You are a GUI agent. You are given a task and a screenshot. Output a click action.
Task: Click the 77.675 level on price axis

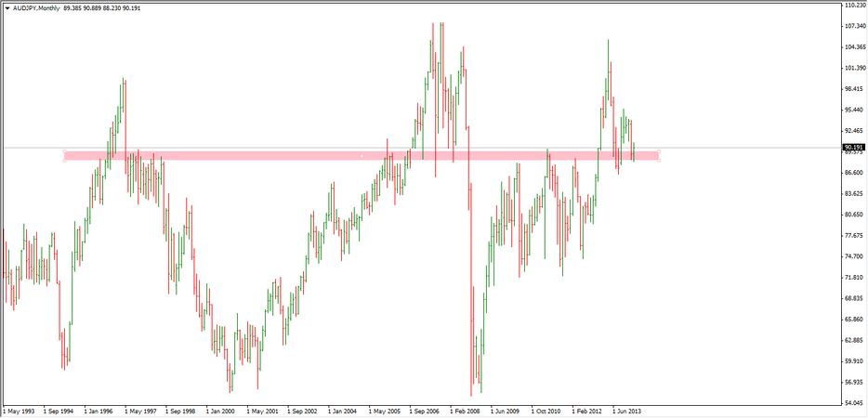(853, 236)
